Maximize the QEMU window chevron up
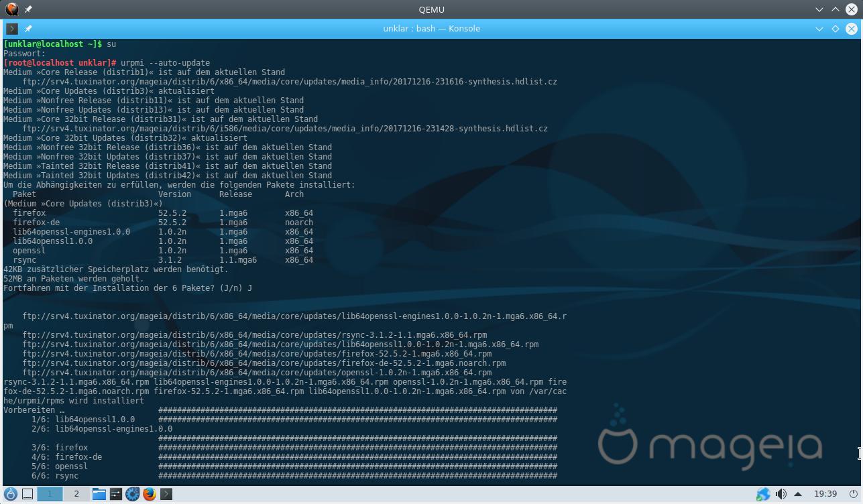The width and height of the screenshot is (863, 504). [836, 9]
